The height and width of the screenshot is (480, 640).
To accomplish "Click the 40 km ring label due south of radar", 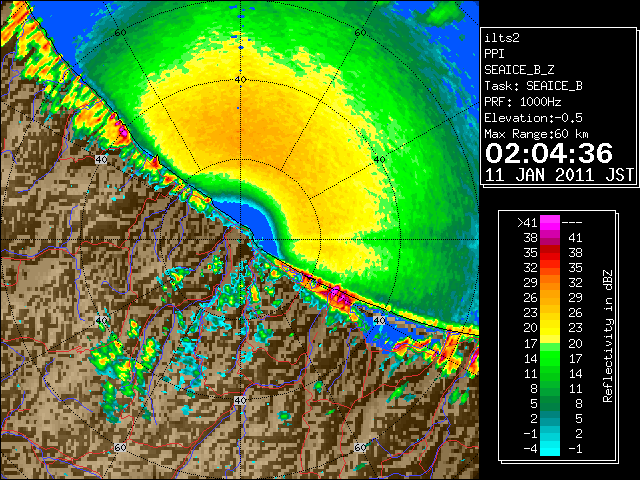I will (x=240, y=400).
